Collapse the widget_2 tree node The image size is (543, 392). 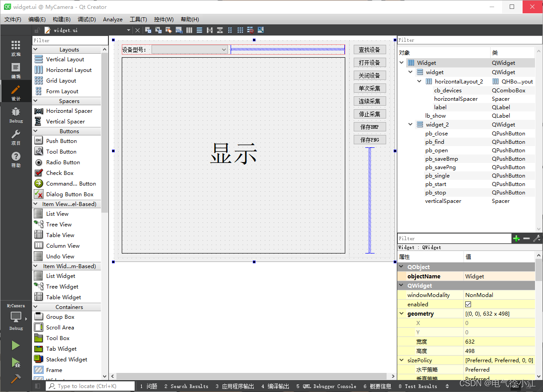point(411,125)
